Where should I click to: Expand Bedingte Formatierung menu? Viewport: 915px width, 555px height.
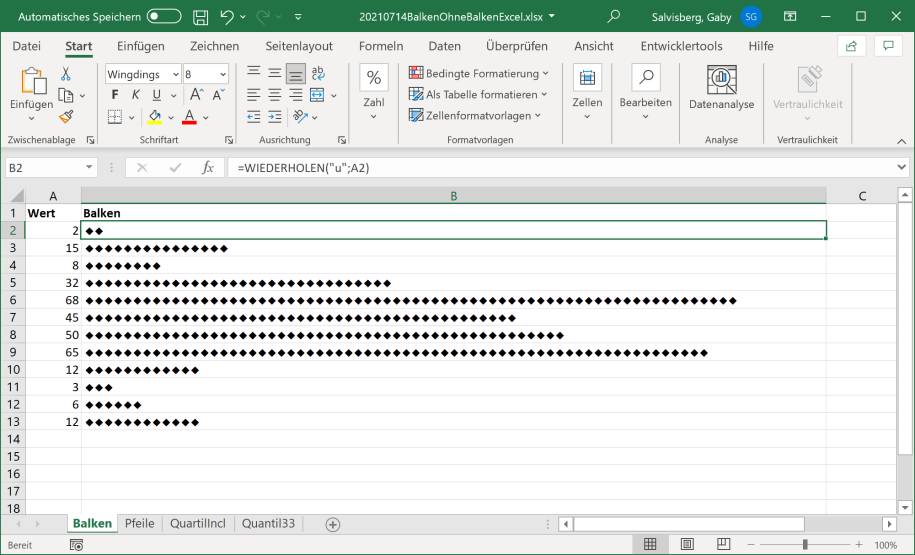[479, 74]
